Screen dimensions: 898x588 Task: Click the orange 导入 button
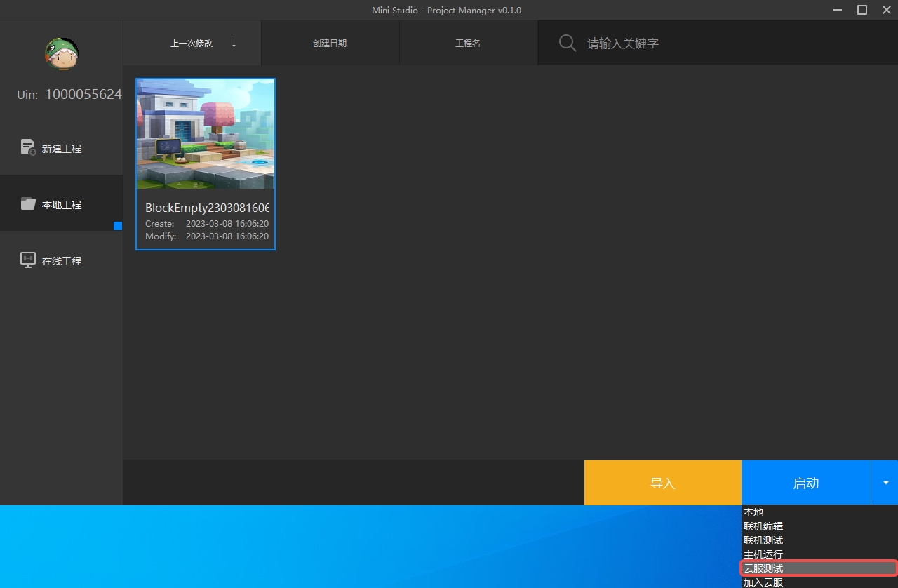[662, 483]
